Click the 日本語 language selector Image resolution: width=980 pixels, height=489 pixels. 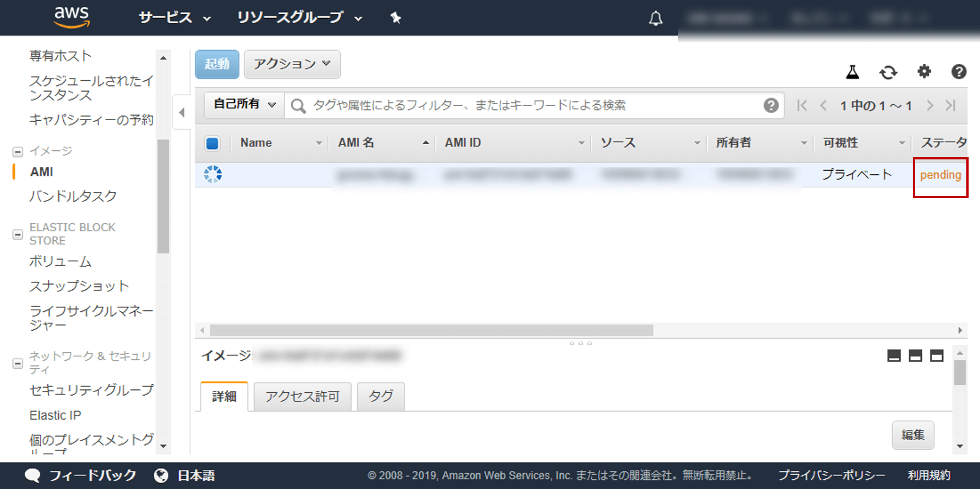[196, 475]
